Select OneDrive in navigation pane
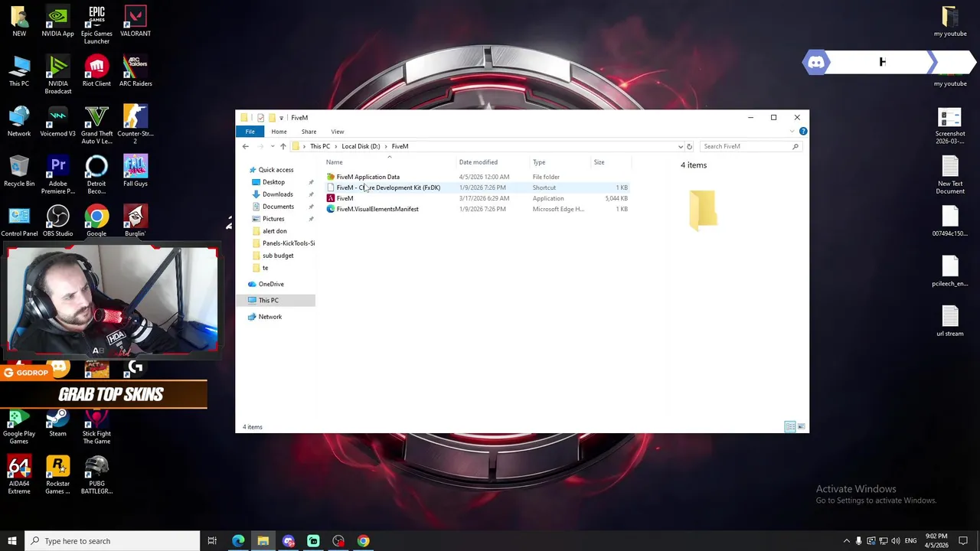The width and height of the screenshot is (980, 551). coord(271,284)
